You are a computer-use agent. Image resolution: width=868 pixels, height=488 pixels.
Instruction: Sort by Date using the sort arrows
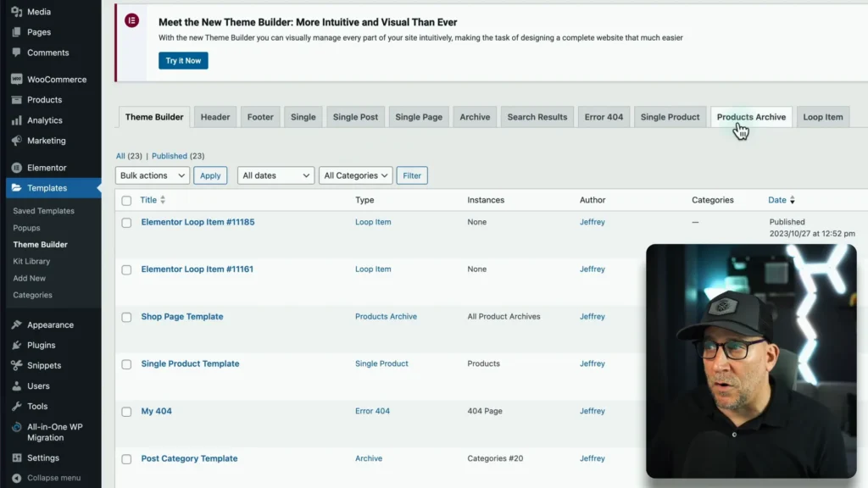793,200
